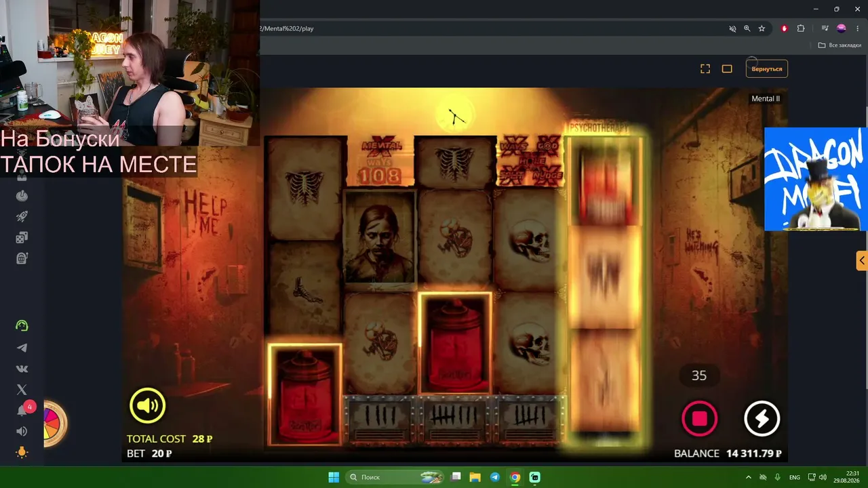Click the taskbar Поиск search box
This screenshot has width=868, height=488.
tap(395, 477)
